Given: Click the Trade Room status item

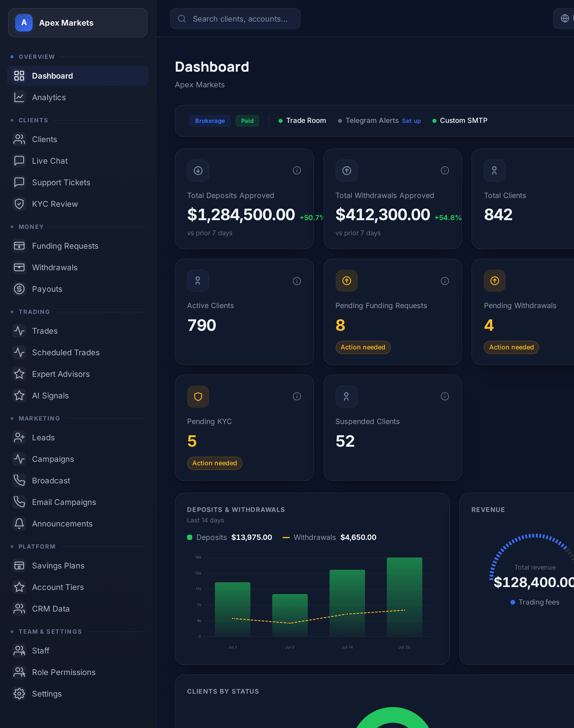Looking at the screenshot, I should pyautogui.click(x=302, y=121).
